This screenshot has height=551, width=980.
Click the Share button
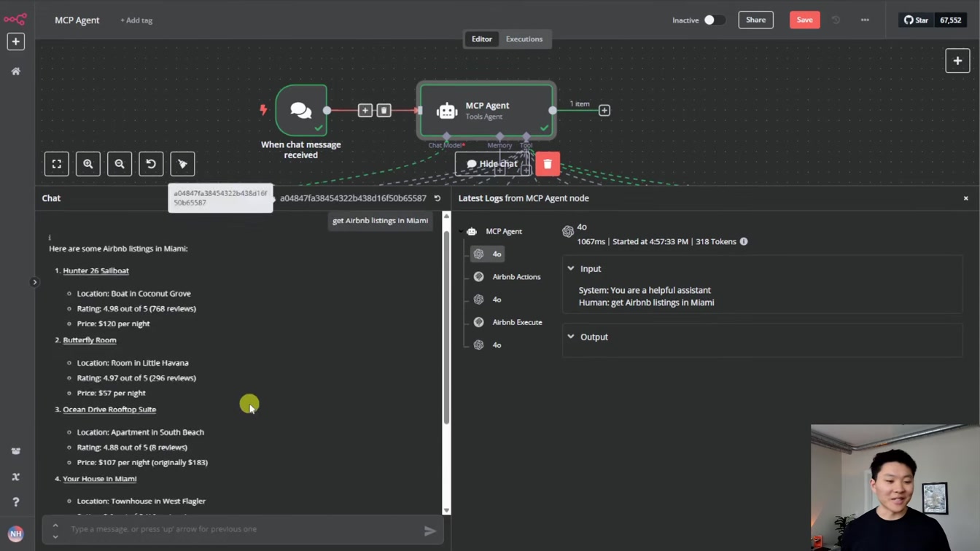[755, 20]
